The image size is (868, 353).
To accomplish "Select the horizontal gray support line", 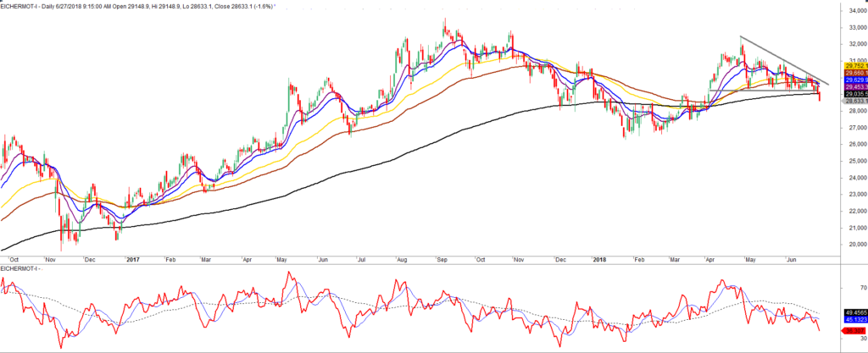I will coord(763,91).
